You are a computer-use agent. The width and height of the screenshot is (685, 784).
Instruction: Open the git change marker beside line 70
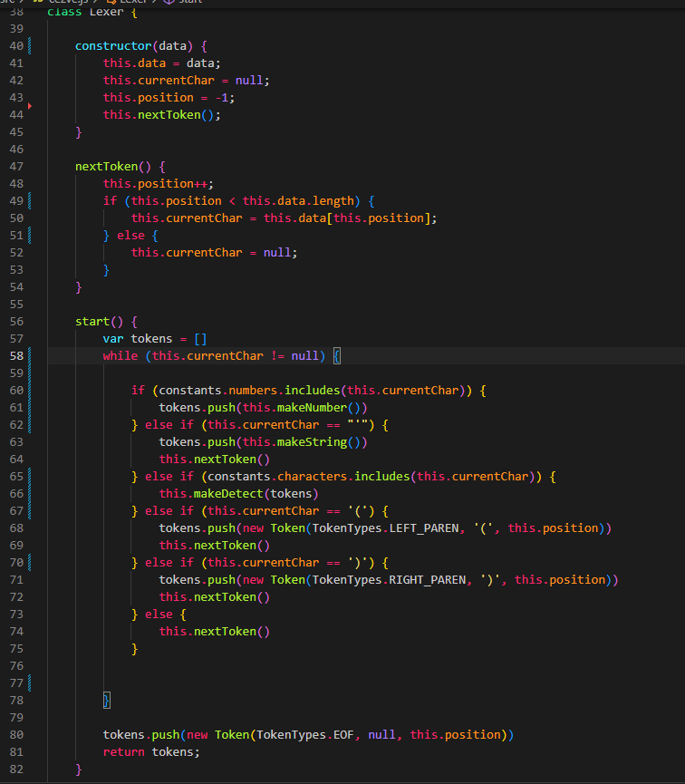tap(30, 563)
